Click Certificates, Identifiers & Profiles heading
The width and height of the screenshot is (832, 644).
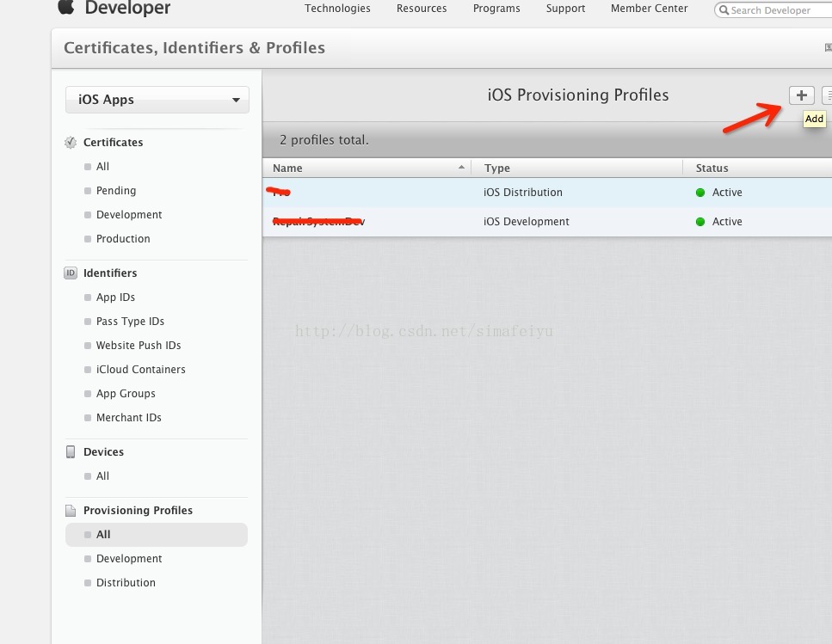click(194, 47)
